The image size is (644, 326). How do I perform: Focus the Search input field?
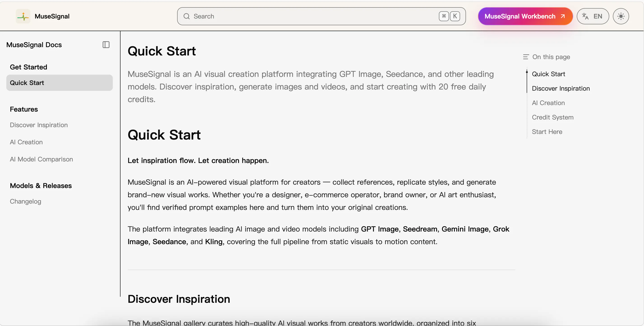pyautogui.click(x=321, y=16)
